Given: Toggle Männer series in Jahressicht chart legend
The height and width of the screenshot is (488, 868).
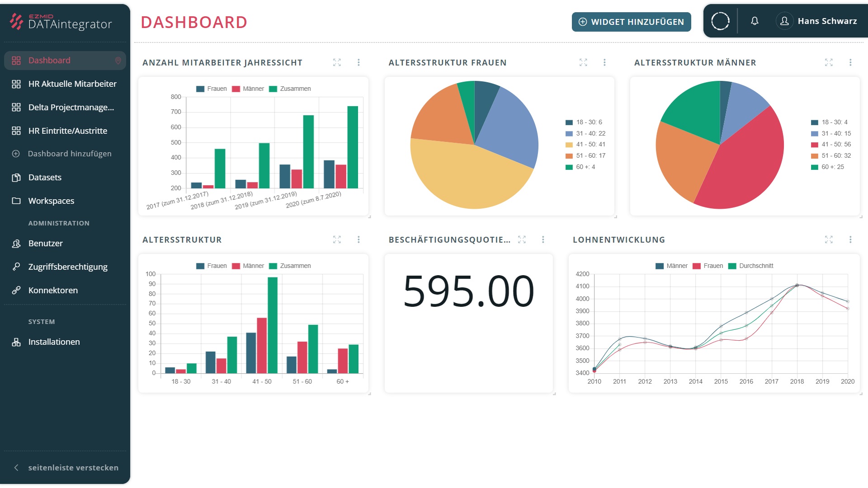Looking at the screenshot, I should click(x=248, y=89).
